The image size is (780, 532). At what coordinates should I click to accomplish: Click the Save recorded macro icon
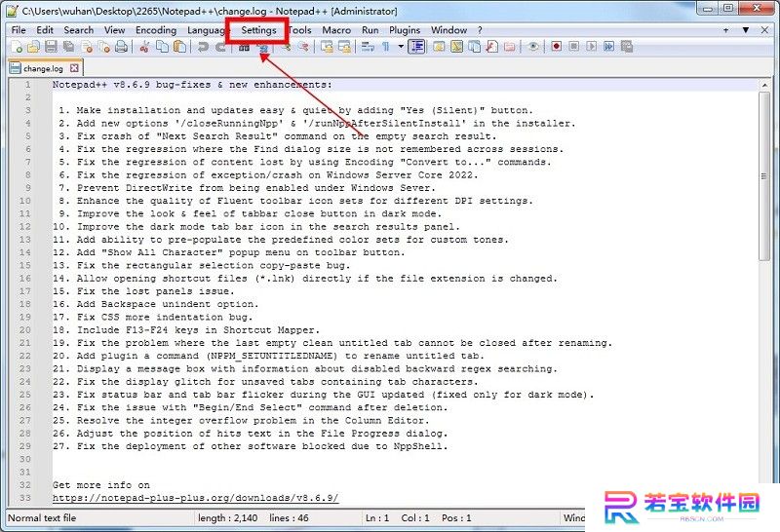pyautogui.click(x=627, y=47)
